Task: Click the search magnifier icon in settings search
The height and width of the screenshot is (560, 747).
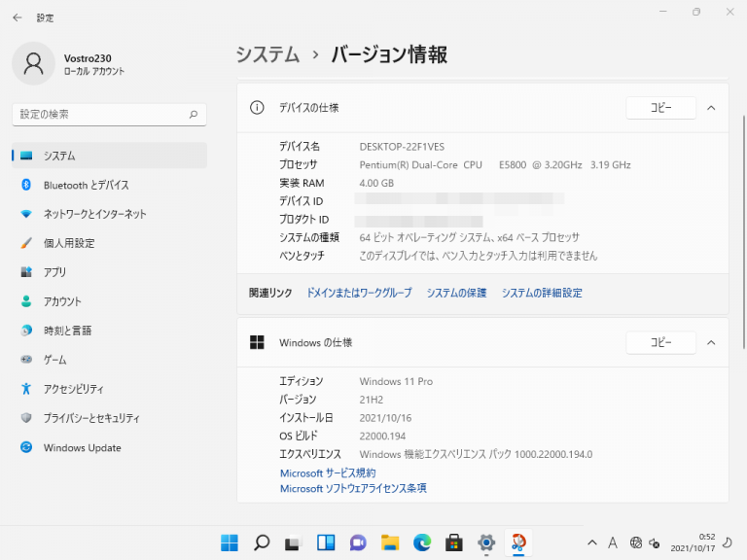Action: (x=194, y=115)
